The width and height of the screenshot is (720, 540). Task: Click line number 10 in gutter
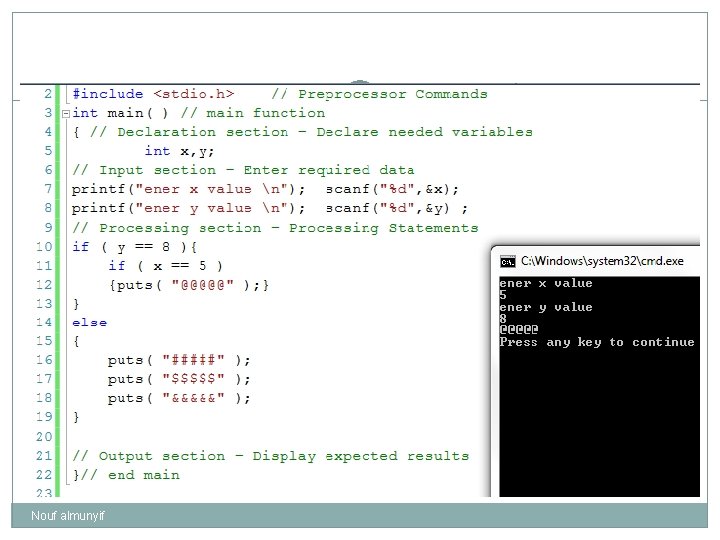[45, 247]
